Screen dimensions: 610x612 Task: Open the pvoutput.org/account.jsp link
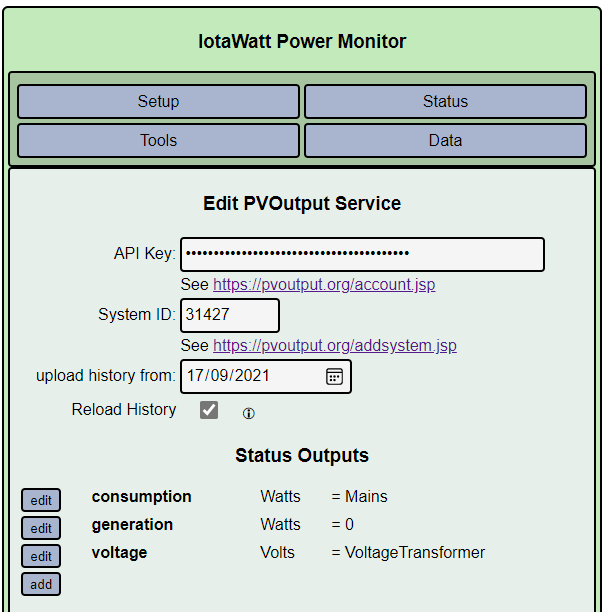click(x=324, y=285)
